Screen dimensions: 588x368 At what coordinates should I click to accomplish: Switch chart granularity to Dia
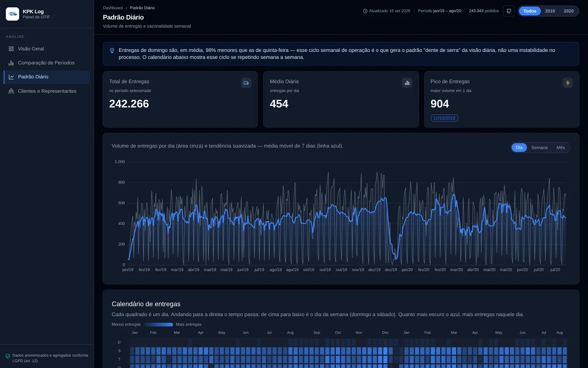[x=519, y=148]
